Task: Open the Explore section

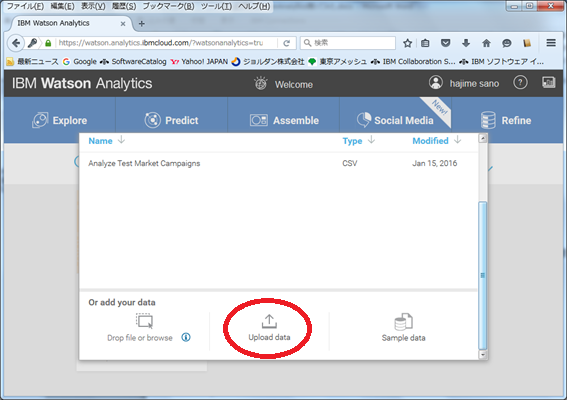Action: coord(60,120)
